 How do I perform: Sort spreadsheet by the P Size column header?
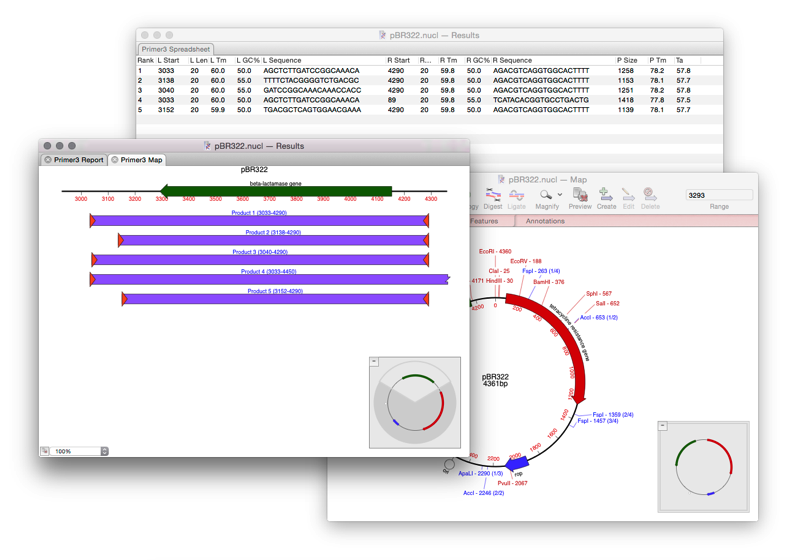click(627, 61)
